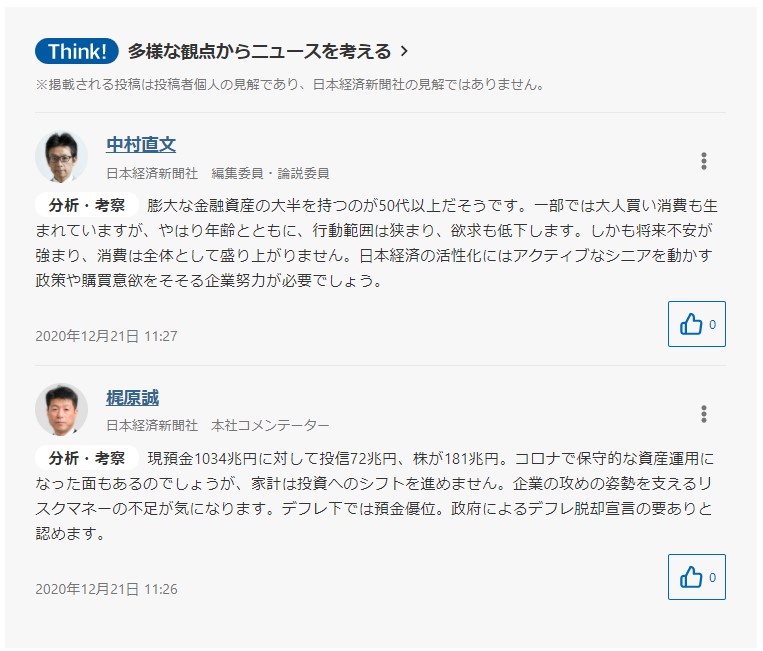The image size is (763, 651).
Task: Open the 梶原誠 author name link
Action: coord(132,398)
